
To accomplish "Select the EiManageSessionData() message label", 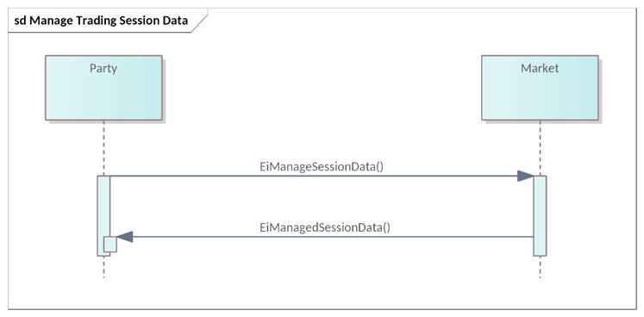I will click(x=322, y=167).
